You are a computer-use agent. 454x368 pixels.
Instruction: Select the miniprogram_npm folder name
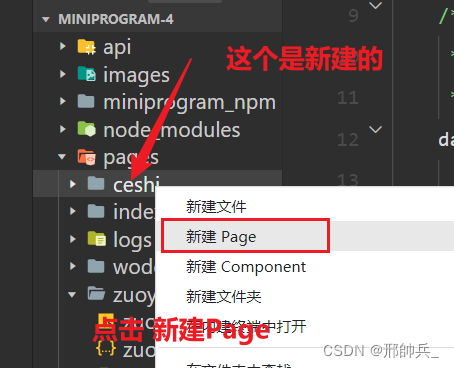189,102
